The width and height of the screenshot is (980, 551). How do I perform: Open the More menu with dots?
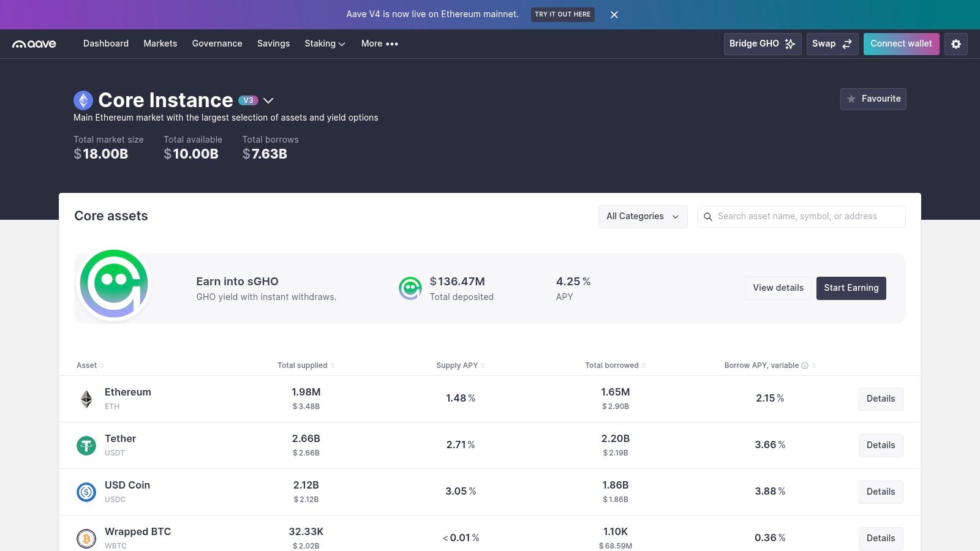click(380, 43)
